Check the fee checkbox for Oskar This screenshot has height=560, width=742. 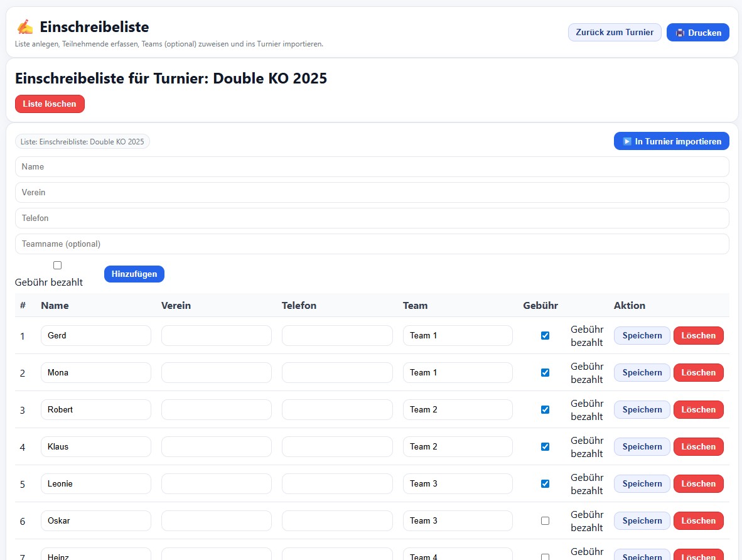point(545,521)
